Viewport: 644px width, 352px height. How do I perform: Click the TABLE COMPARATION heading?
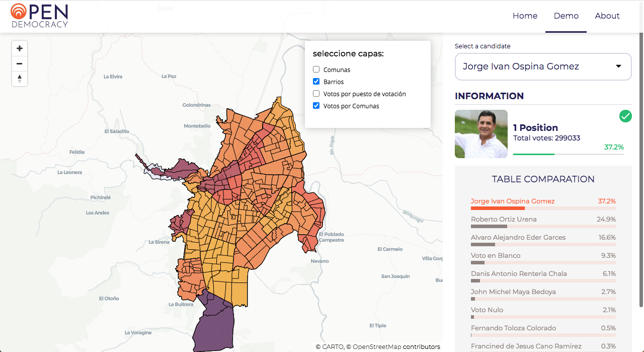543,179
